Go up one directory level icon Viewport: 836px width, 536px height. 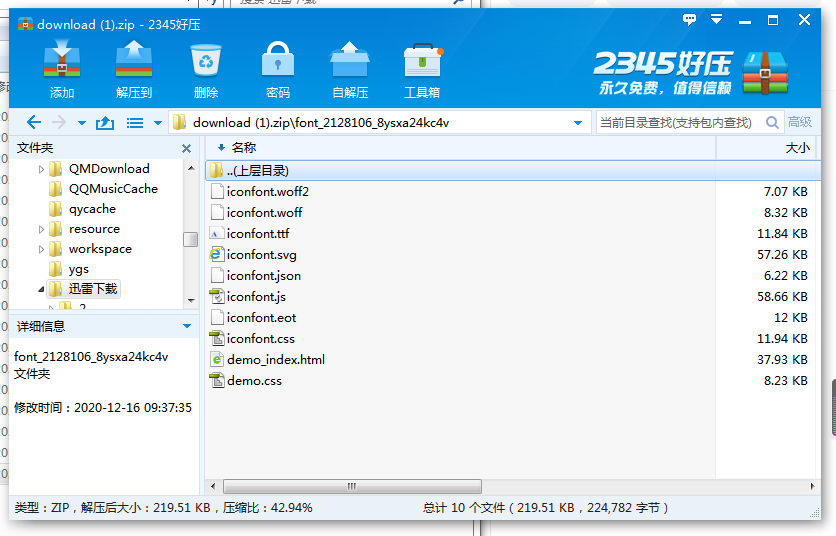click(x=105, y=123)
